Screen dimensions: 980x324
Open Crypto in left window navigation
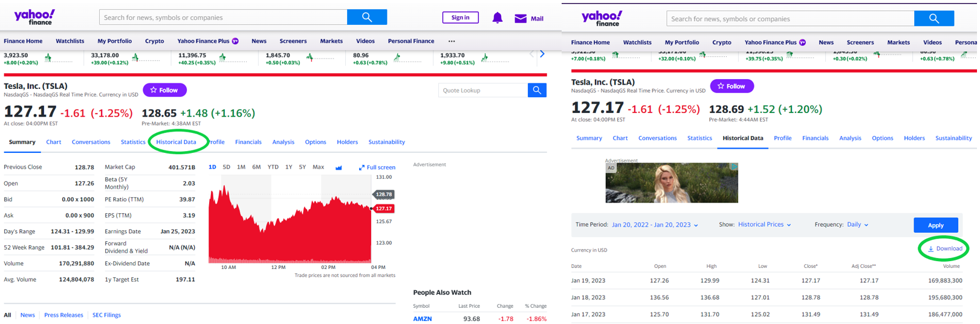(154, 41)
